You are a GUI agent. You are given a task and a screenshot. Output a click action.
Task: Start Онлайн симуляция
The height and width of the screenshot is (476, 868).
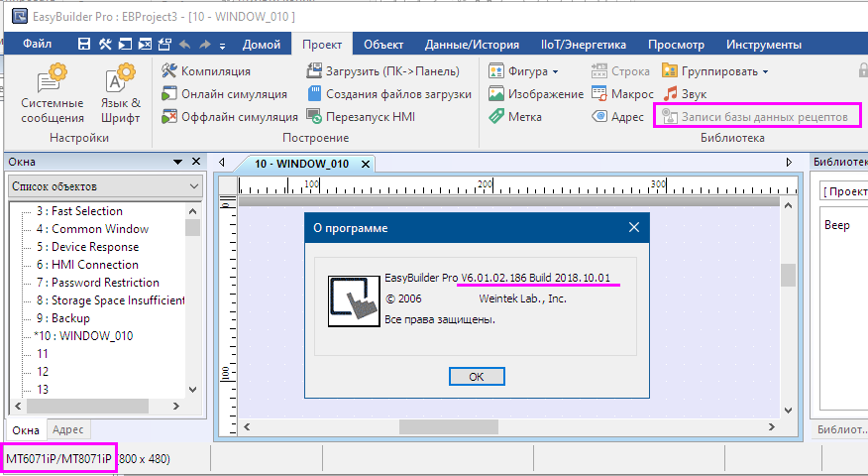pyautogui.click(x=224, y=94)
